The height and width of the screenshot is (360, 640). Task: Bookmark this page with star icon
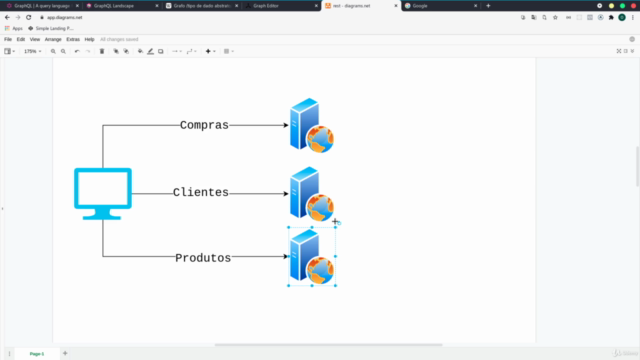(x=555, y=18)
